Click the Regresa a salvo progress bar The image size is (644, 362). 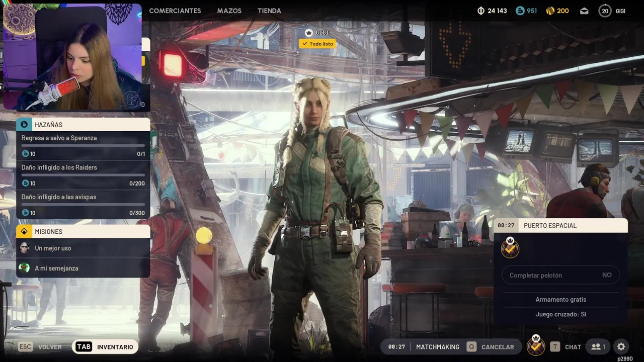[x=83, y=145]
